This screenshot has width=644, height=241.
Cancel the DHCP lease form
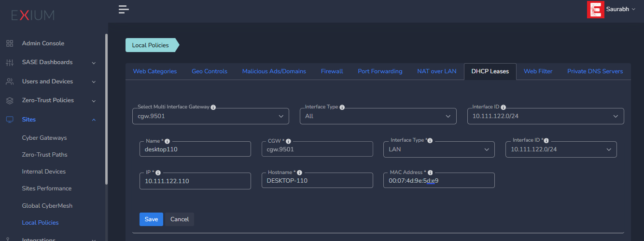(180, 219)
